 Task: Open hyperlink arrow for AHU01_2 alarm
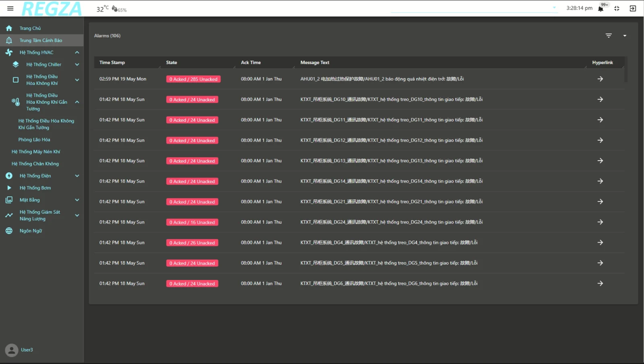click(x=600, y=79)
